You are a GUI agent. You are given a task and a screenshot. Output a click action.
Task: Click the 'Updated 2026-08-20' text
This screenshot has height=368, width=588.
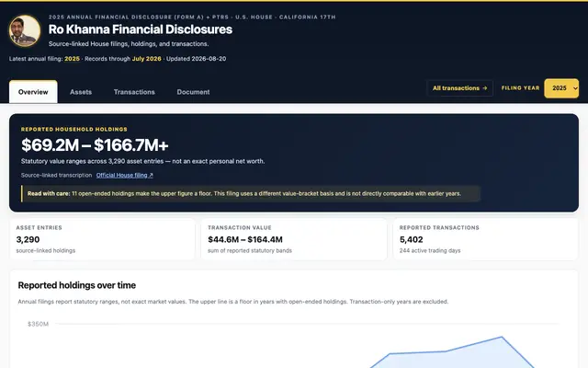196,59
